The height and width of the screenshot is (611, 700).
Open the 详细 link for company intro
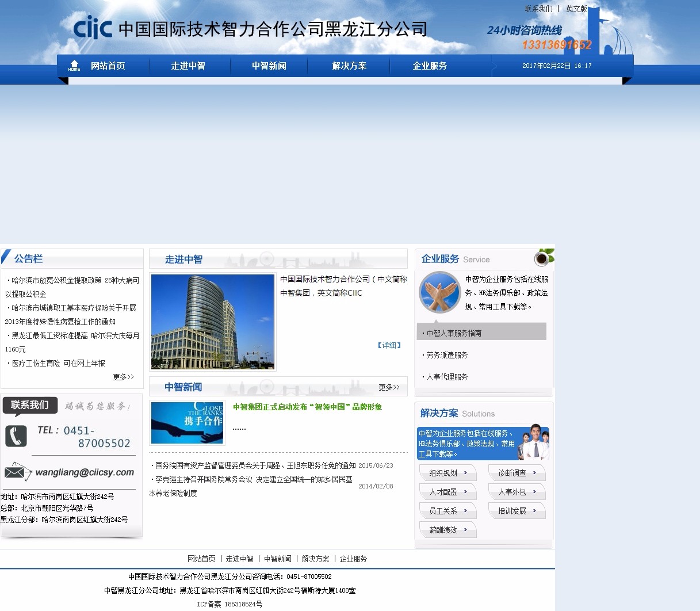point(389,345)
